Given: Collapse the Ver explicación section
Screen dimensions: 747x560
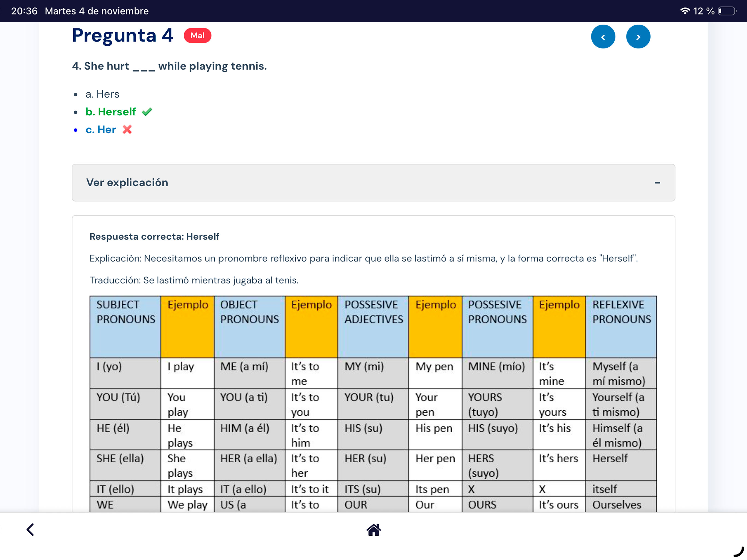Looking at the screenshot, I should [x=373, y=183].
